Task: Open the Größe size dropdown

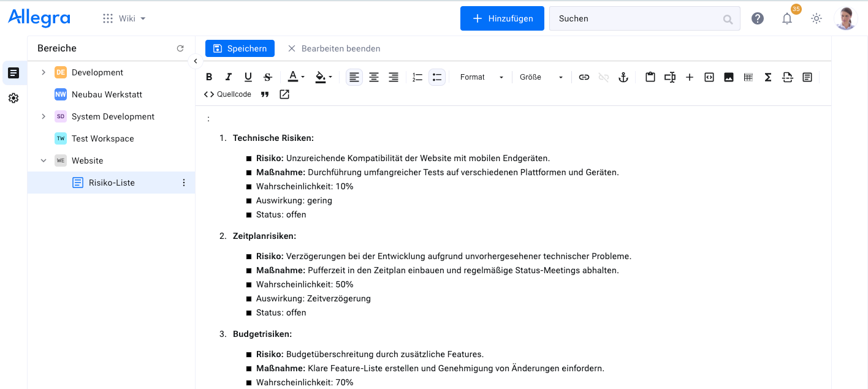Action: (x=541, y=77)
